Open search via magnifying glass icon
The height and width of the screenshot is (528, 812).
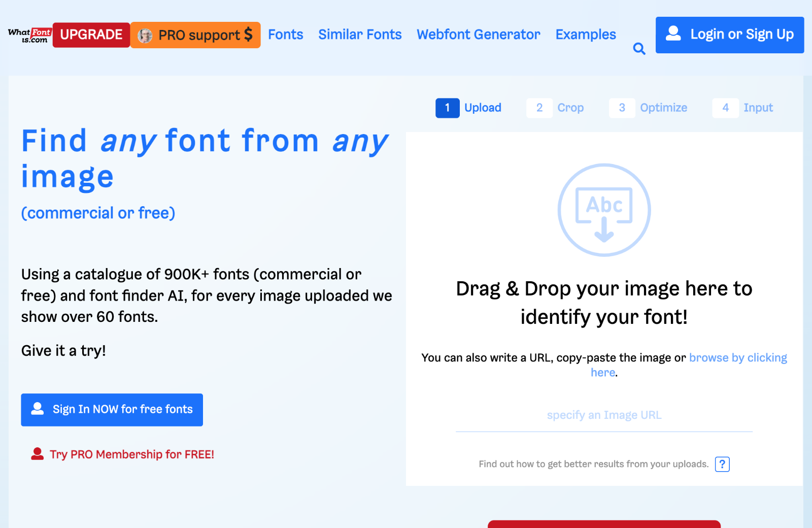tap(639, 49)
